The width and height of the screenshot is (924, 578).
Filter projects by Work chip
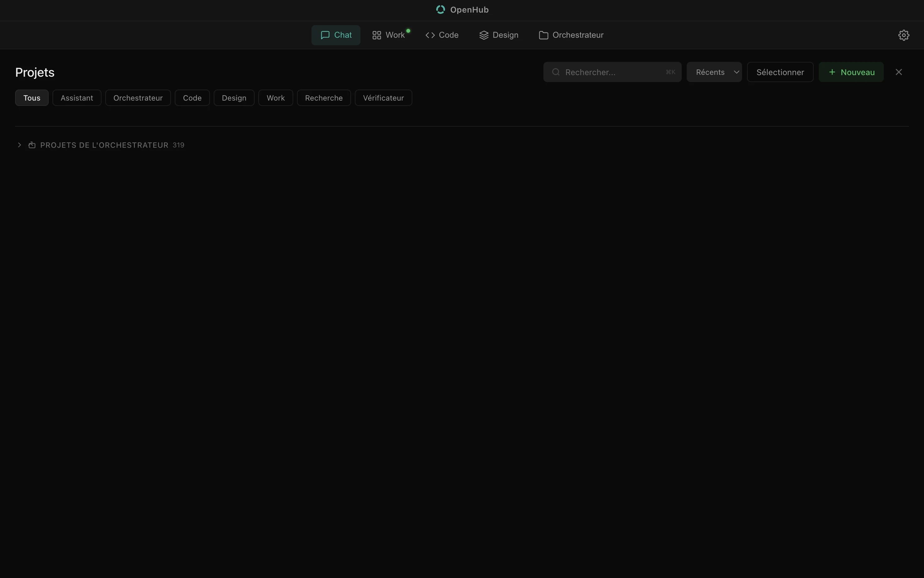276,98
